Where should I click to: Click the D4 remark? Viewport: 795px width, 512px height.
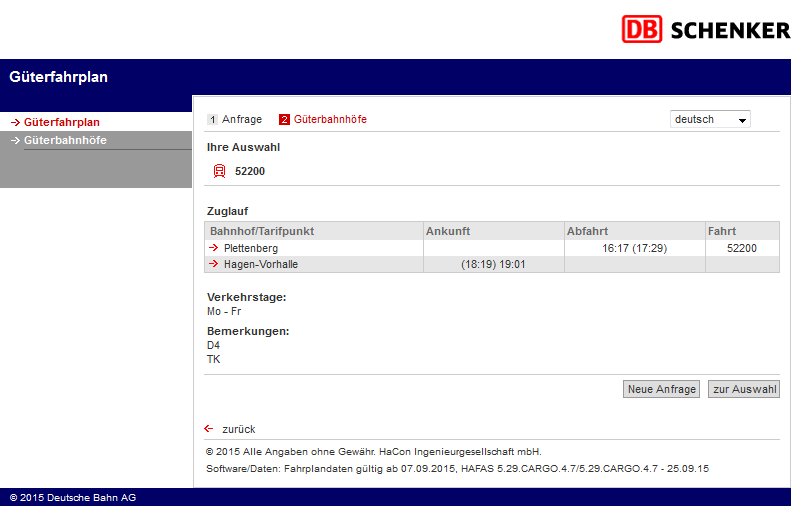pyautogui.click(x=213, y=345)
